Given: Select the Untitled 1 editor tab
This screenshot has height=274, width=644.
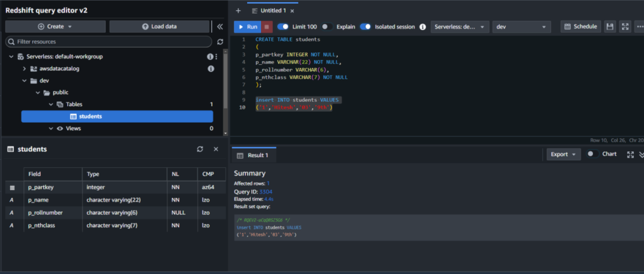Looking at the screenshot, I should click(x=272, y=11).
